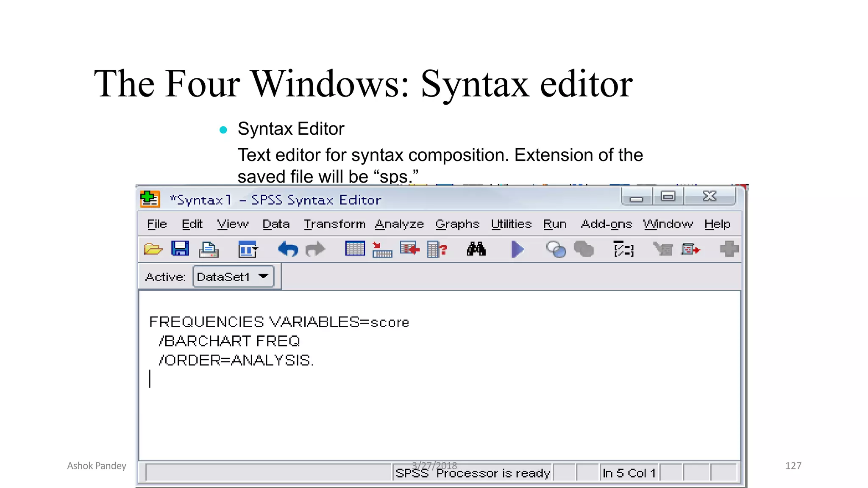Run the selection with blue play triangle

pos(517,249)
